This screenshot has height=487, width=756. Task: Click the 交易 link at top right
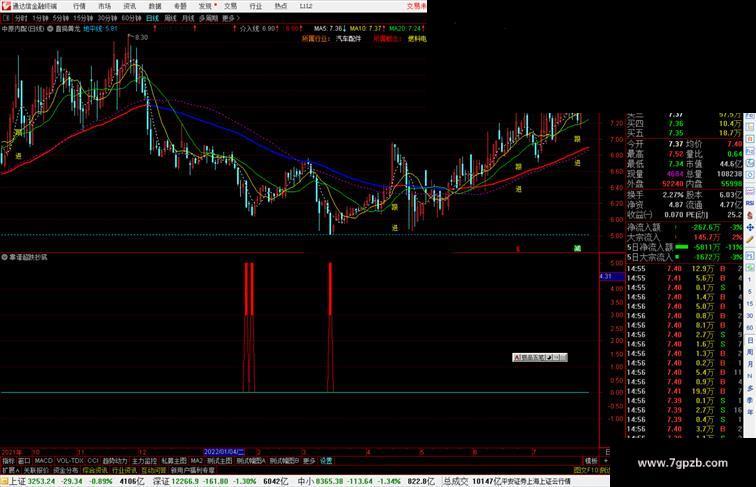point(416,6)
